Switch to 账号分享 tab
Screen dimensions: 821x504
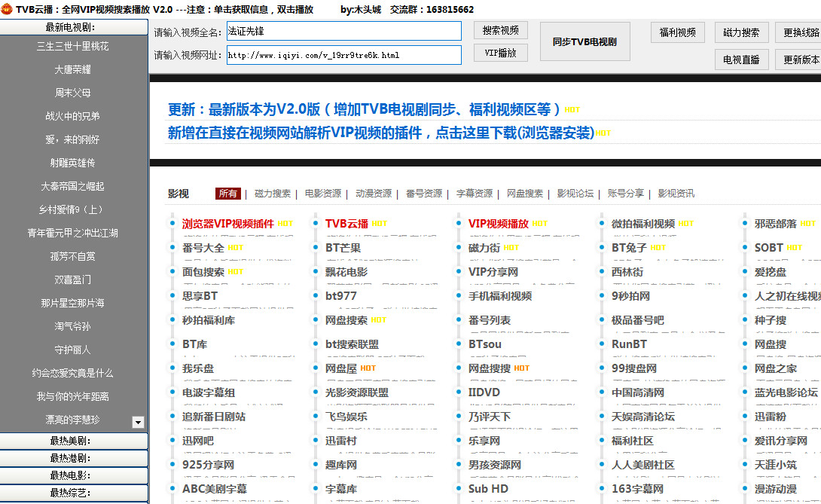pyautogui.click(x=626, y=194)
